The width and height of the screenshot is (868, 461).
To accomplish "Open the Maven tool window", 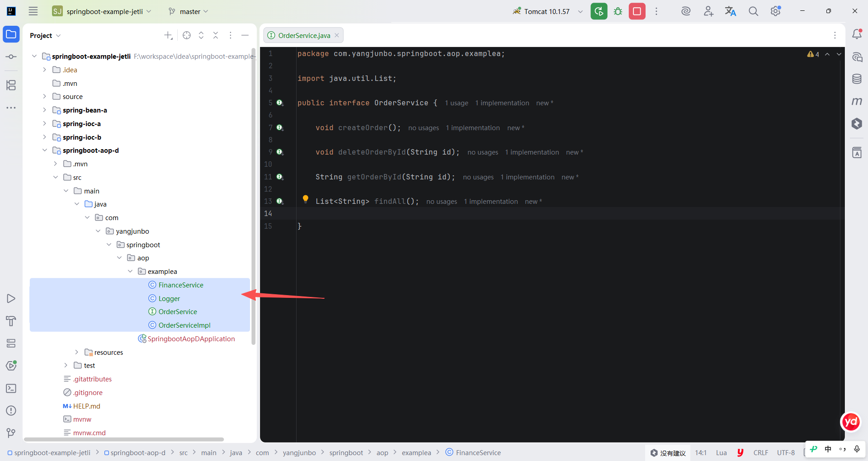I will point(857,101).
